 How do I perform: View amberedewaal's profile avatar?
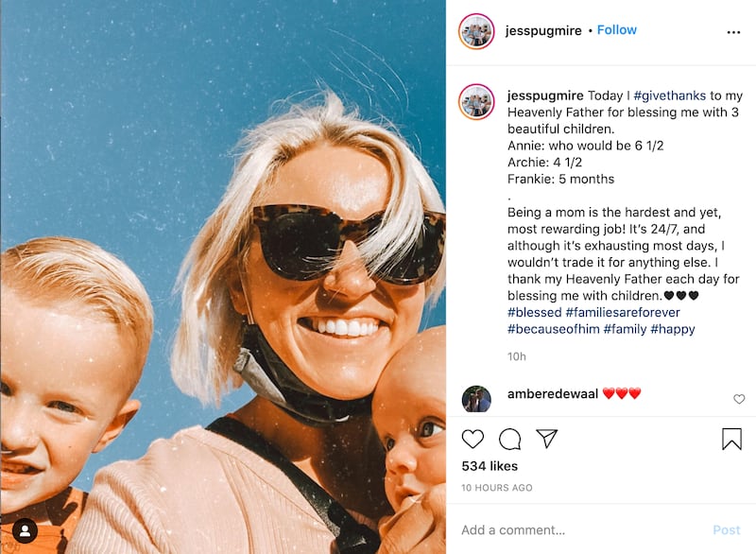coord(476,399)
